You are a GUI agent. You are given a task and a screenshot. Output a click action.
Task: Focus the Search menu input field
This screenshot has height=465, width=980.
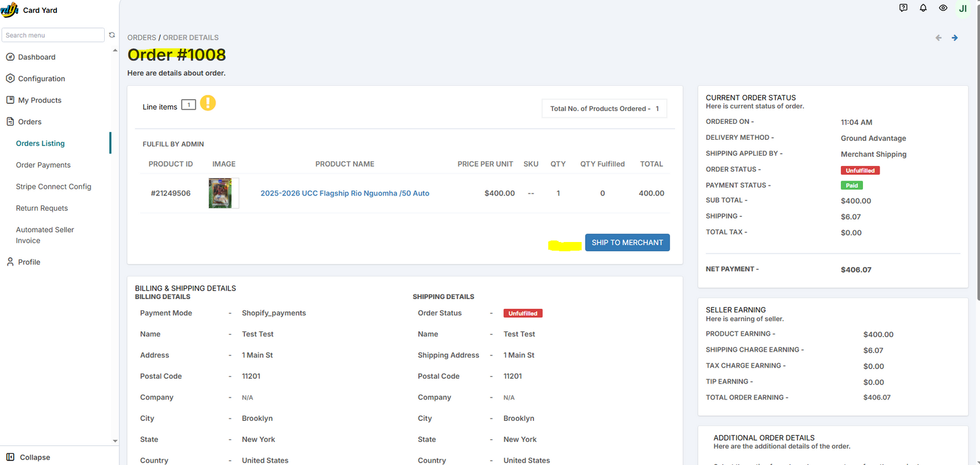pos(53,35)
